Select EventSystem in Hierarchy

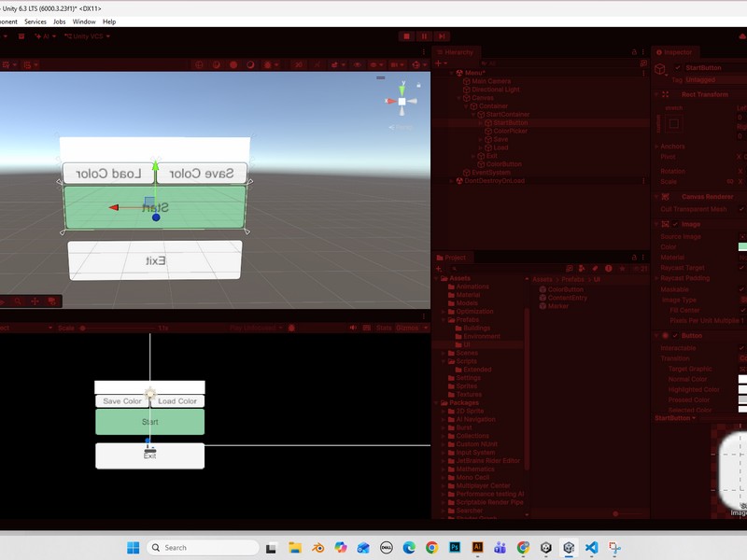point(491,173)
